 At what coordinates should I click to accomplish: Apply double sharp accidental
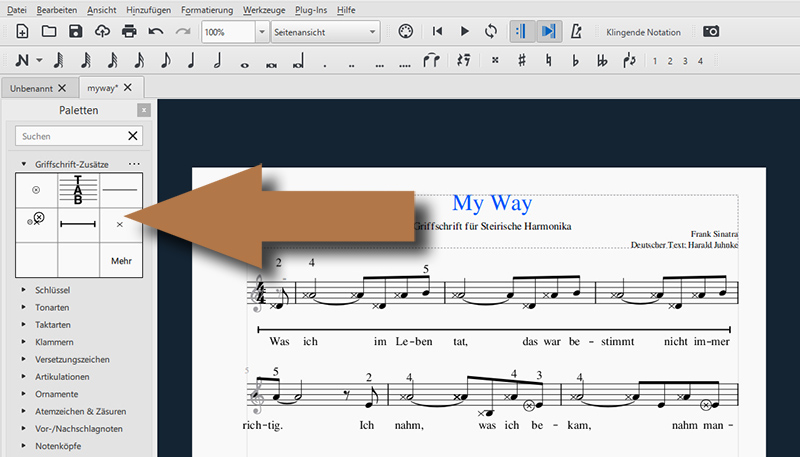[x=495, y=61]
